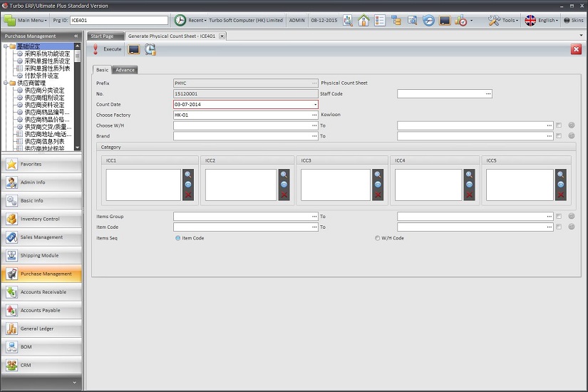Open the General Ledger module
Viewport: 588px width, 392px height.
pyautogui.click(x=41, y=329)
